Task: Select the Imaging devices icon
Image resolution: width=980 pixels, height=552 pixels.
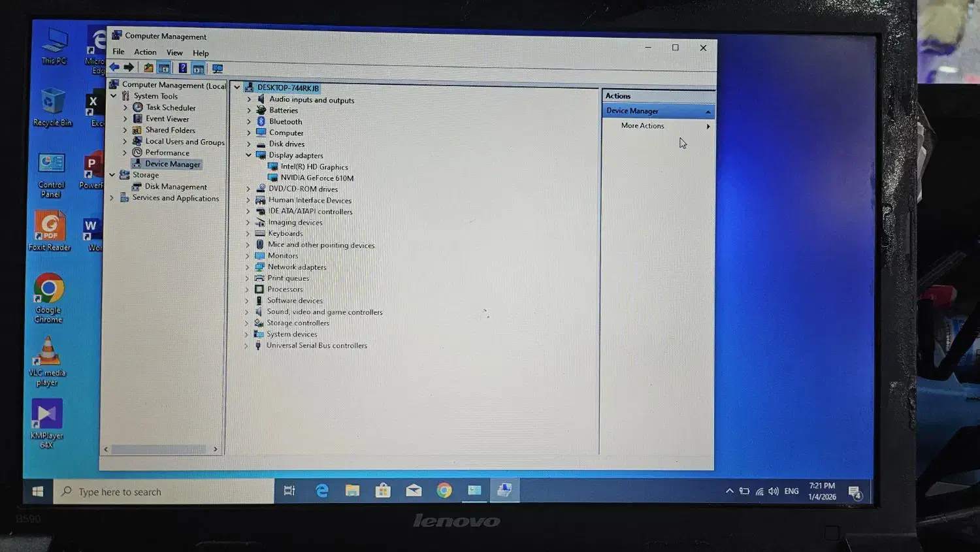Action: 260,222
